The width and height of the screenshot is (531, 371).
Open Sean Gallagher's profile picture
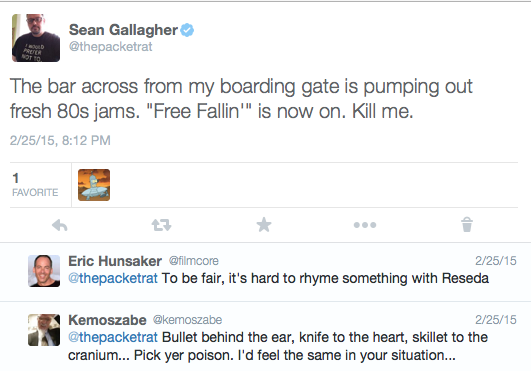click(36, 38)
